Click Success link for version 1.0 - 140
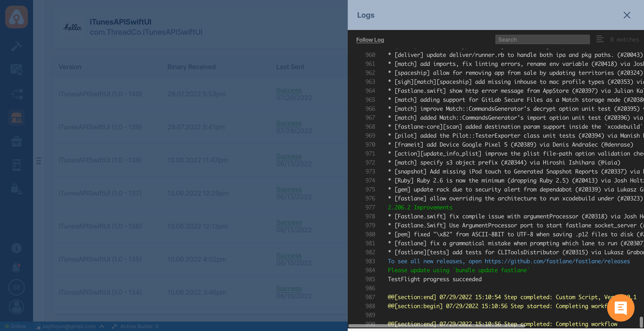This screenshot has width=644, height=331. (289, 90)
